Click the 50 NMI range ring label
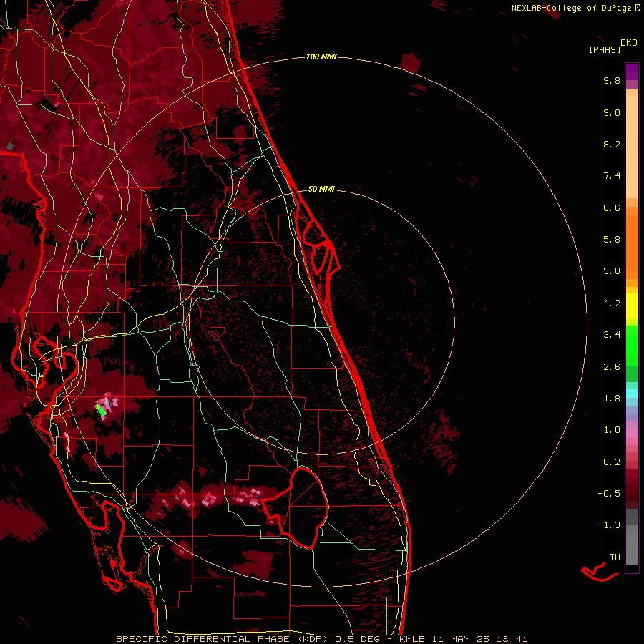The width and height of the screenshot is (644, 644). pos(321,189)
